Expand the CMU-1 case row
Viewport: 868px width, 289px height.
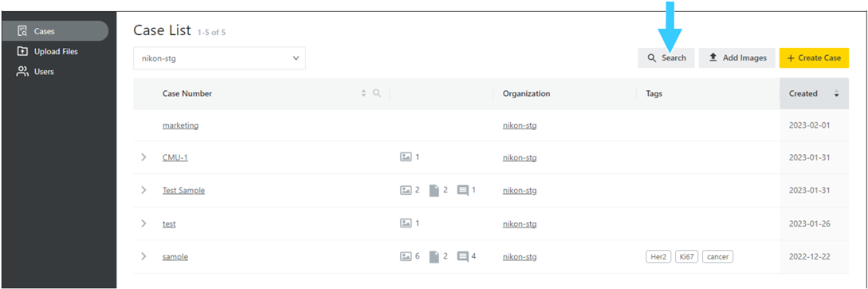(x=144, y=157)
